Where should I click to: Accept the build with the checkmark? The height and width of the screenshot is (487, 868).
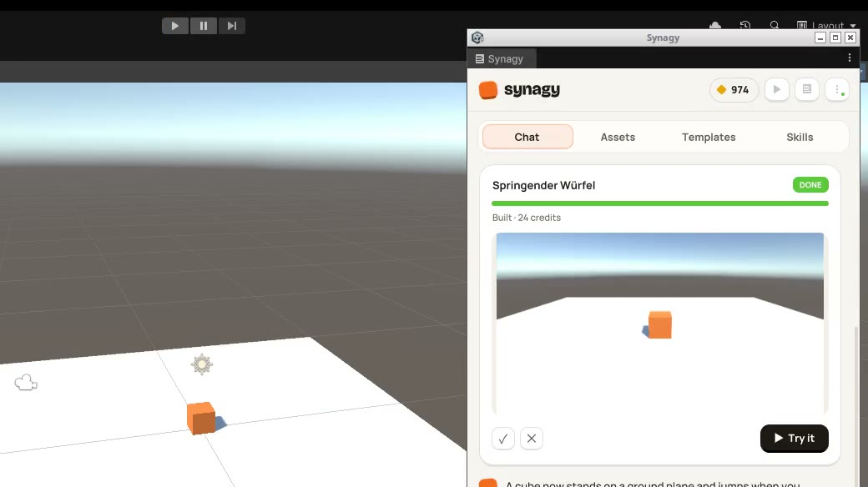(x=503, y=439)
